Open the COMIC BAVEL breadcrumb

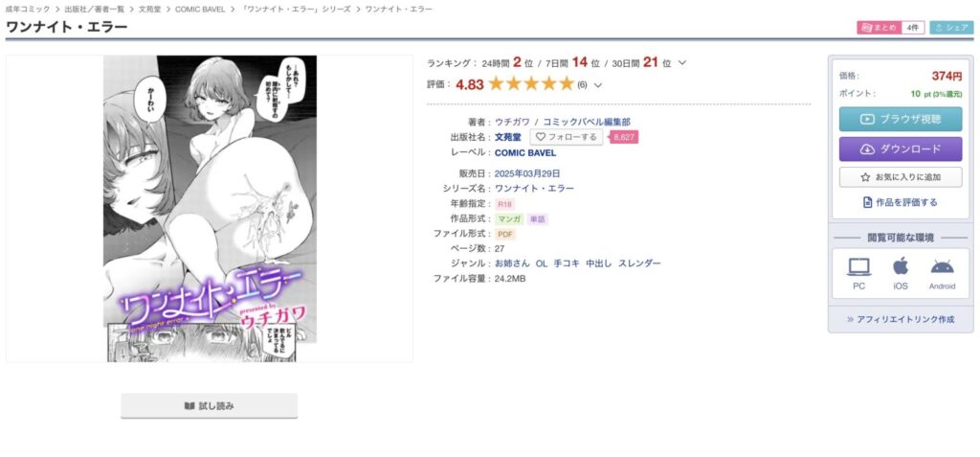pos(200,10)
